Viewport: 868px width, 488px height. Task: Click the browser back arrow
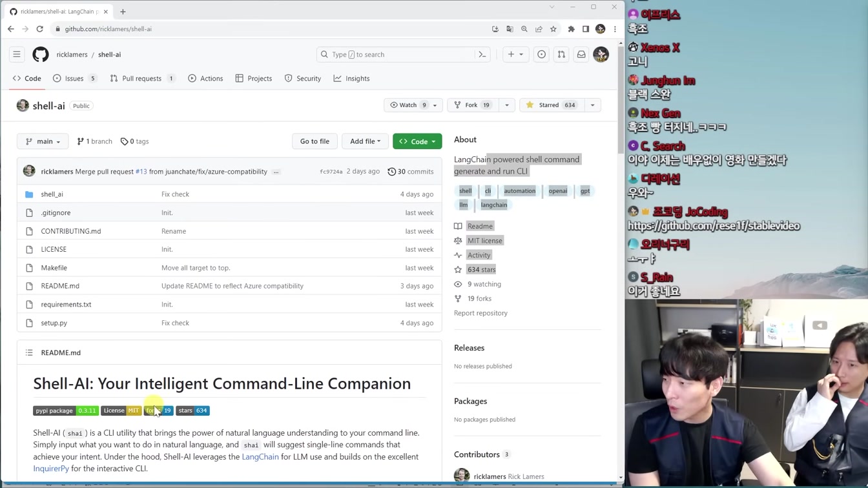pyautogui.click(x=11, y=29)
